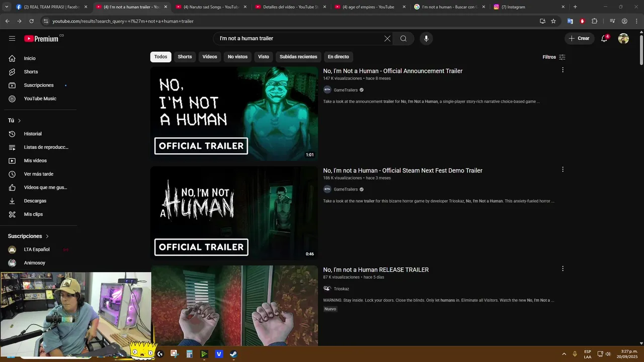Run search with magnifier button
Image resolution: width=644 pixels, height=362 pixels.
404,39
